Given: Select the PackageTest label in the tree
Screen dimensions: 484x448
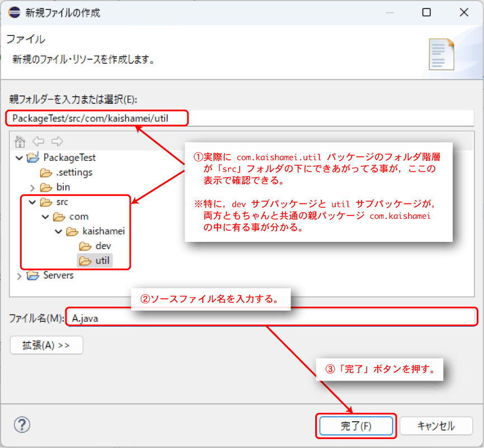Looking at the screenshot, I should (x=69, y=158).
